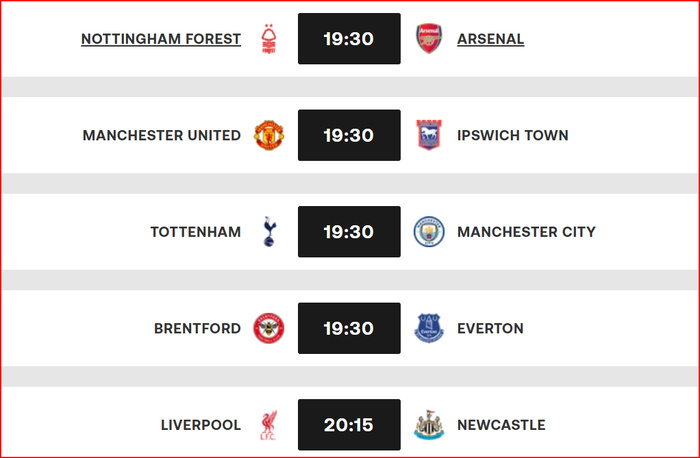Click the Arsenal club crest
700x458 pixels.
coord(429,39)
